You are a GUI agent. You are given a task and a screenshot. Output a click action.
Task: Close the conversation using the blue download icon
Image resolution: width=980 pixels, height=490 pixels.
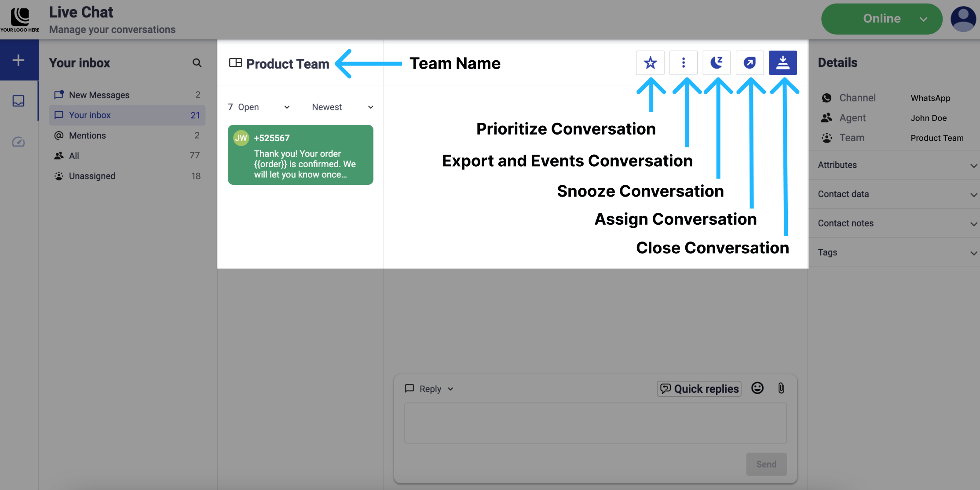pyautogui.click(x=783, y=63)
